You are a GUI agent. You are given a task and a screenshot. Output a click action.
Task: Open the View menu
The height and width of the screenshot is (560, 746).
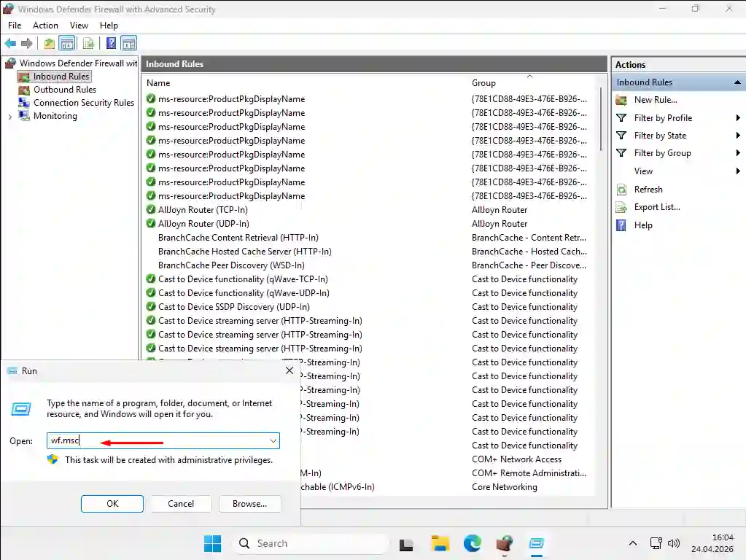[x=79, y=26]
